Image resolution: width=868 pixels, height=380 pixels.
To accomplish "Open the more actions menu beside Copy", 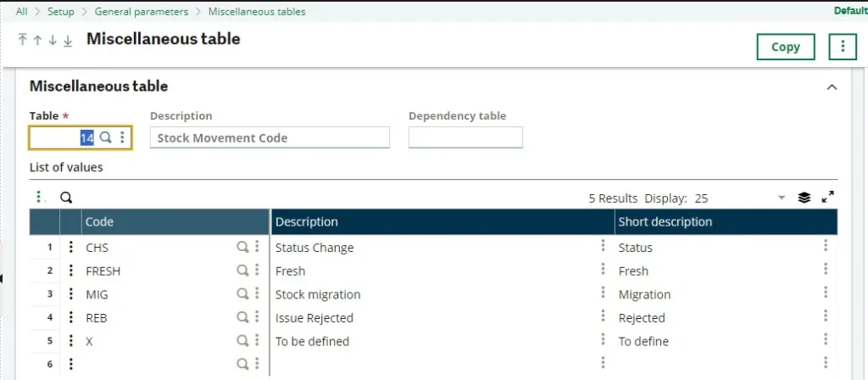I will [x=843, y=47].
